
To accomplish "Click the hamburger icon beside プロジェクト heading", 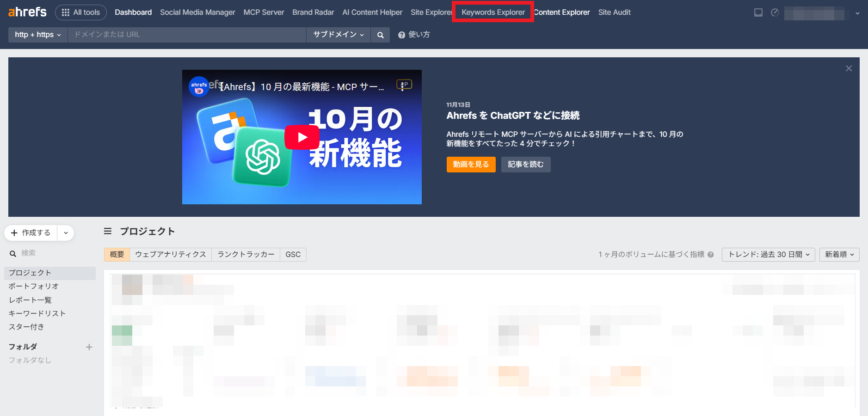I will point(107,231).
